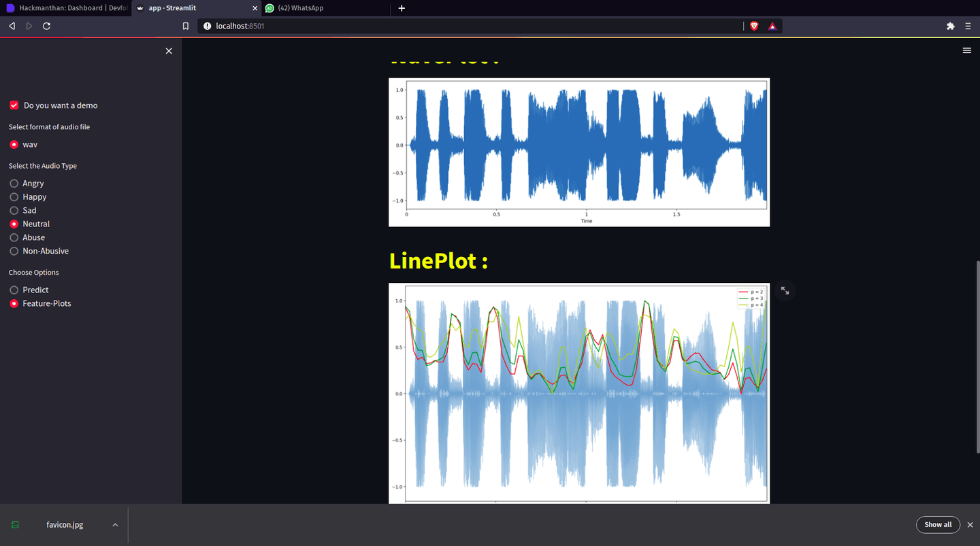Image resolution: width=980 pixels, height=546 pixels.
Task: Select Abuse audio type
Action: pos(14,237)
